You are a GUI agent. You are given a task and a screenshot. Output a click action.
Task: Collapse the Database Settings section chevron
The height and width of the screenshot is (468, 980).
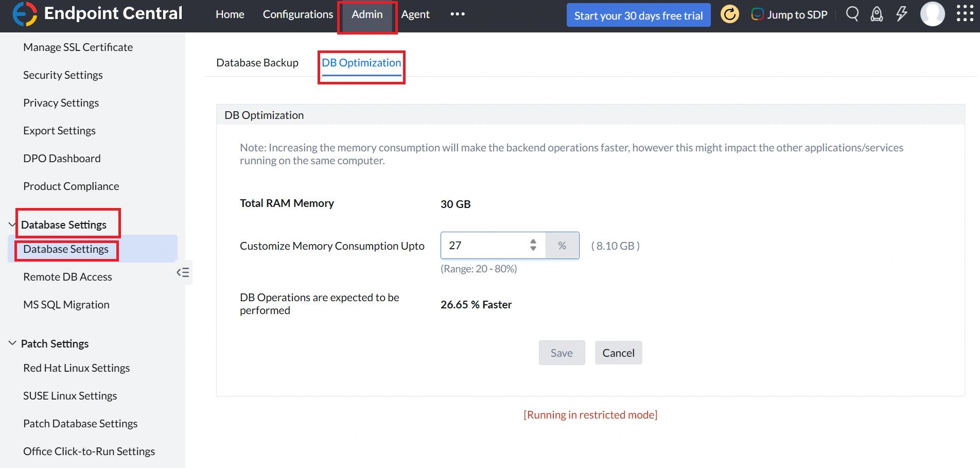12,224
